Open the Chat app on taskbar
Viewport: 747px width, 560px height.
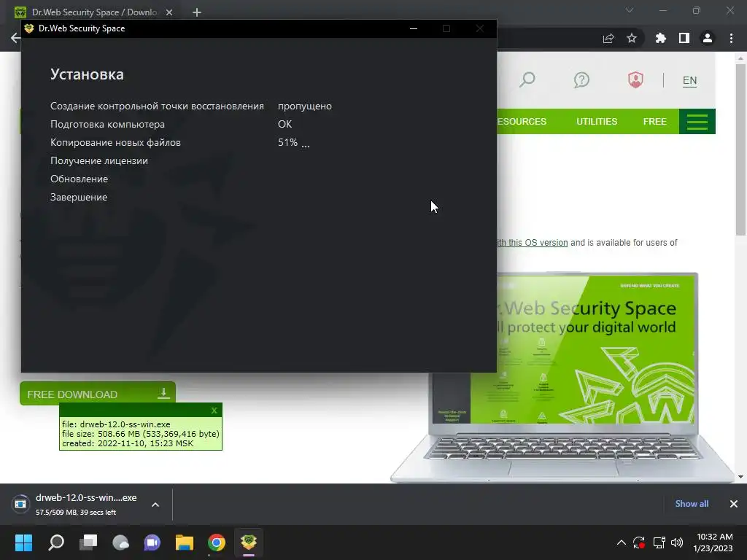point(152,542)
